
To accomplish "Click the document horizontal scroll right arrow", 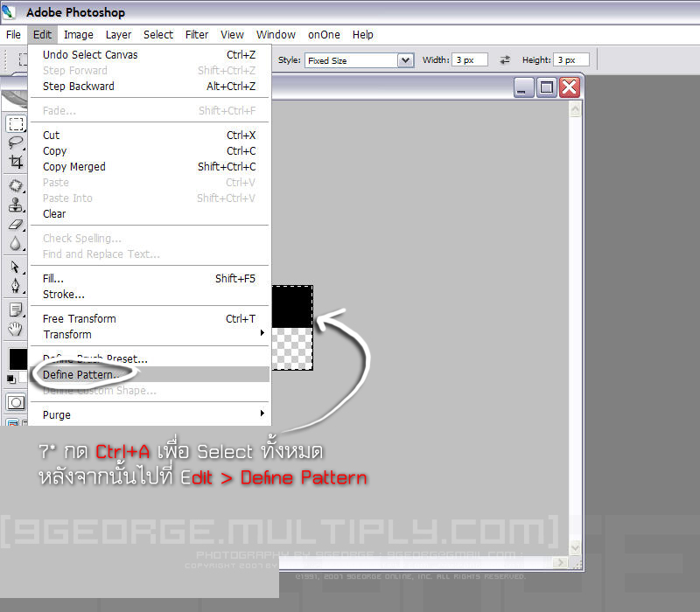I will (560, 562).
